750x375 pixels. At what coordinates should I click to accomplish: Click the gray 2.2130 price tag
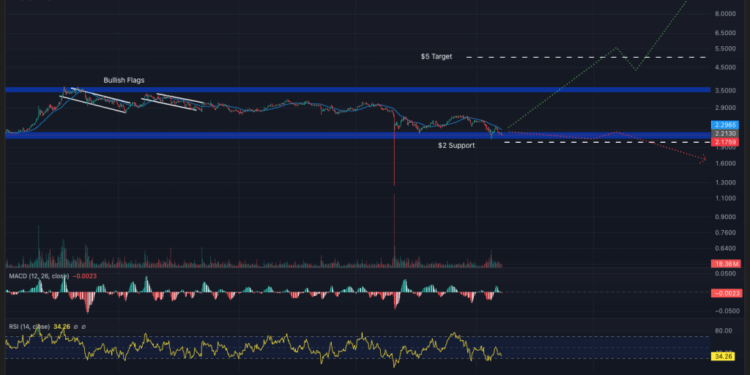point(725,133)
